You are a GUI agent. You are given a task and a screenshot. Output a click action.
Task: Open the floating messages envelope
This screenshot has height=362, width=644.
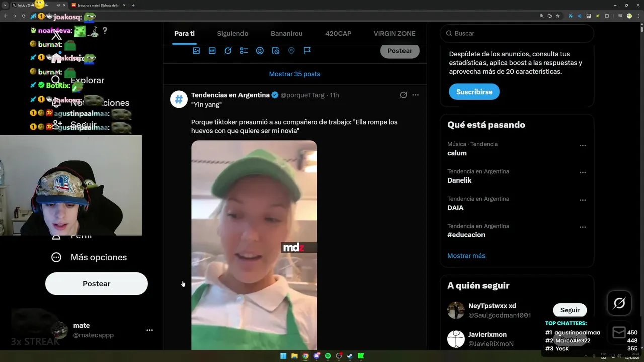[619, 333]
